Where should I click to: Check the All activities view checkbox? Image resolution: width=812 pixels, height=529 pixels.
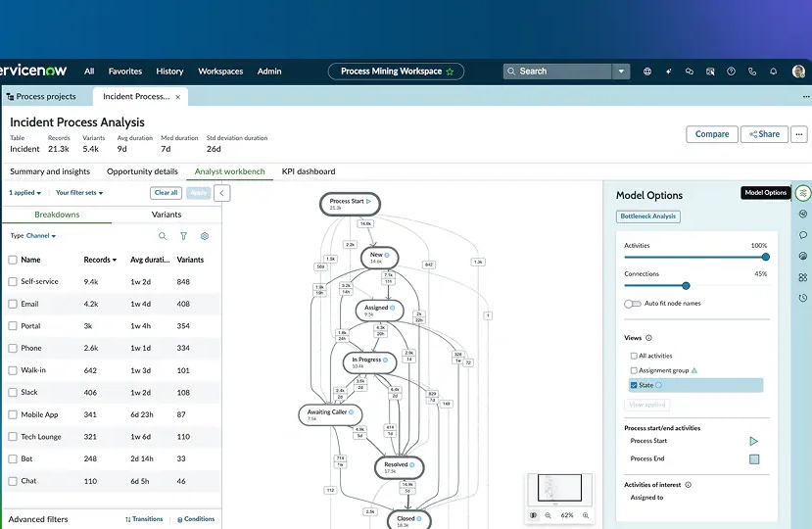click(634, 356)
